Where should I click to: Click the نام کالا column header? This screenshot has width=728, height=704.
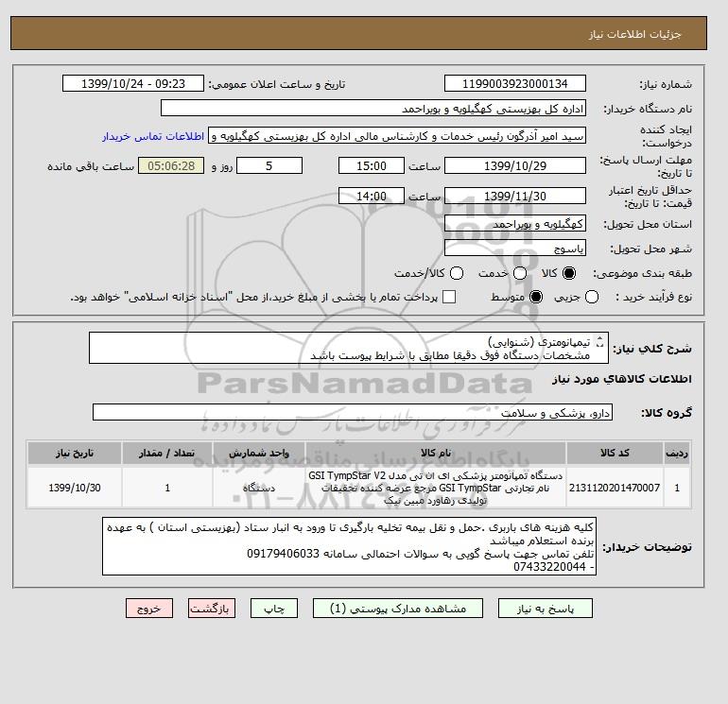pos(436,453)
